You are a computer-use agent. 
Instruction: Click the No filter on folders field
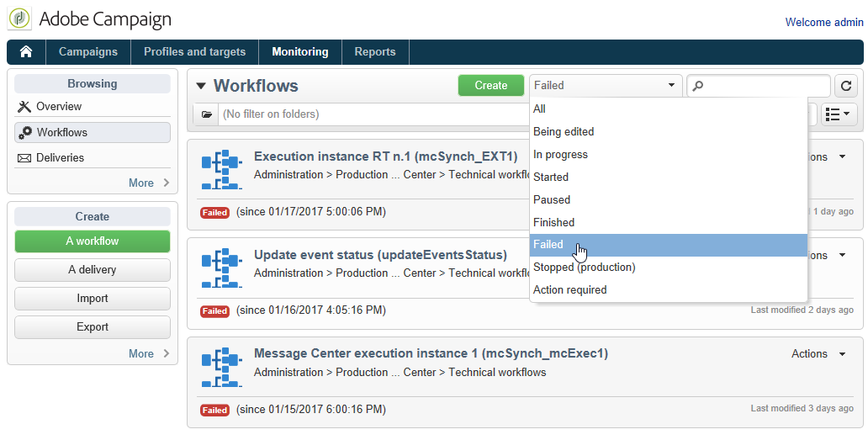pyautogui.click(x=373, y=114)
